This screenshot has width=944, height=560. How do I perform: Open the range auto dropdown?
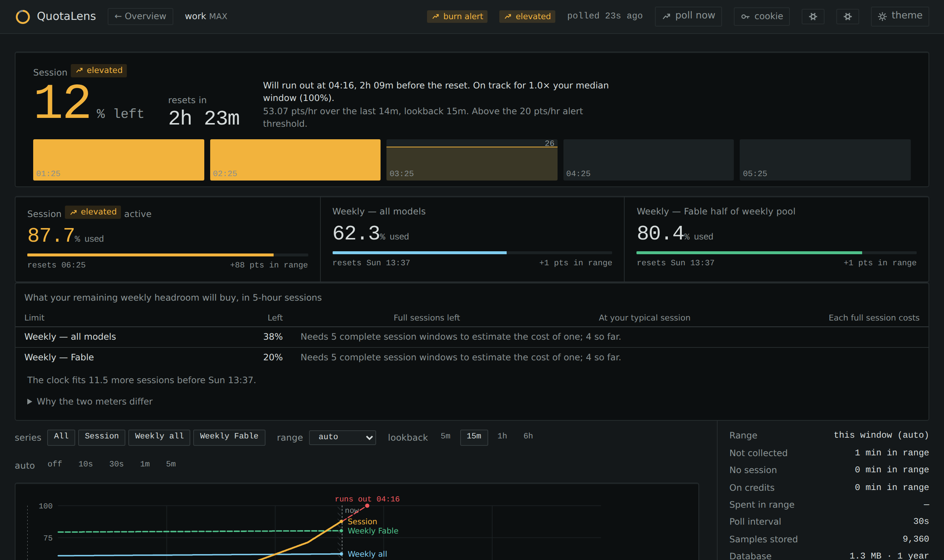(343, 437)
